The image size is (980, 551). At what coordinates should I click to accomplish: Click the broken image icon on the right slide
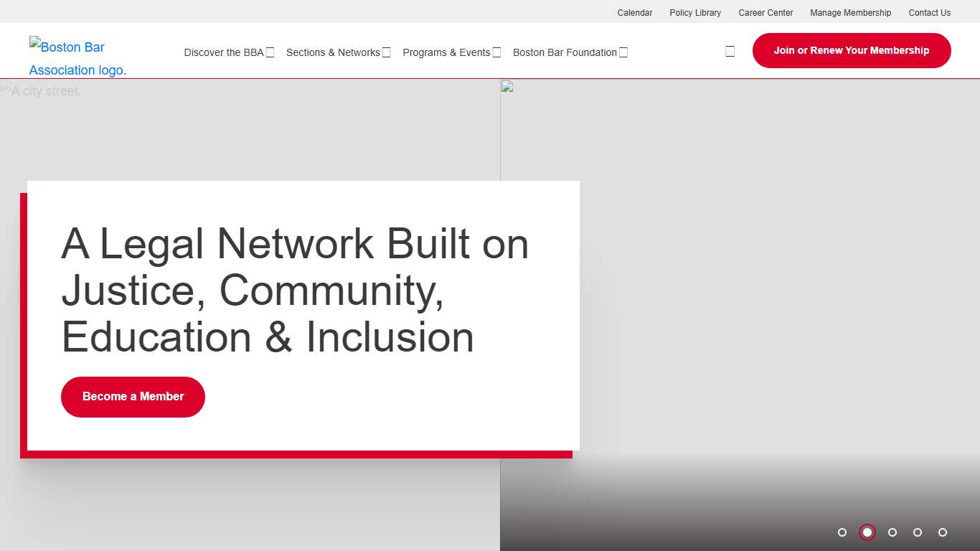tap(507, 87)
